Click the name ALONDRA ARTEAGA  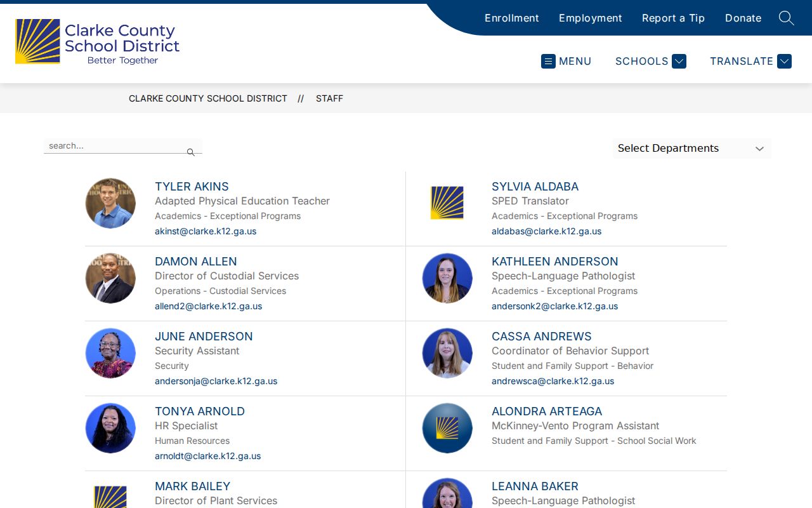(547, 411)
